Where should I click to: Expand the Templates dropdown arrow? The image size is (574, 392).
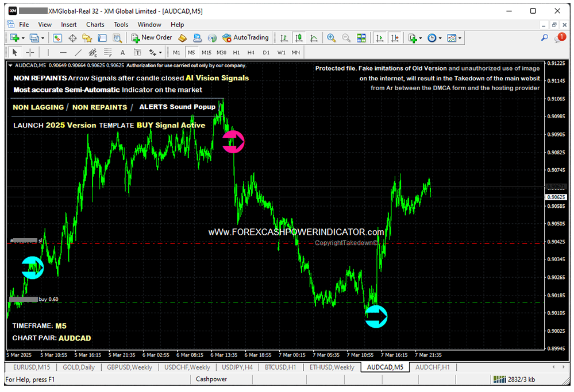coord(460,38)
